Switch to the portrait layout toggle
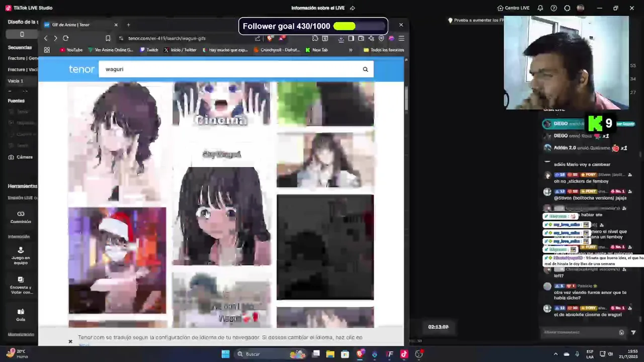 tap(22, 34)
